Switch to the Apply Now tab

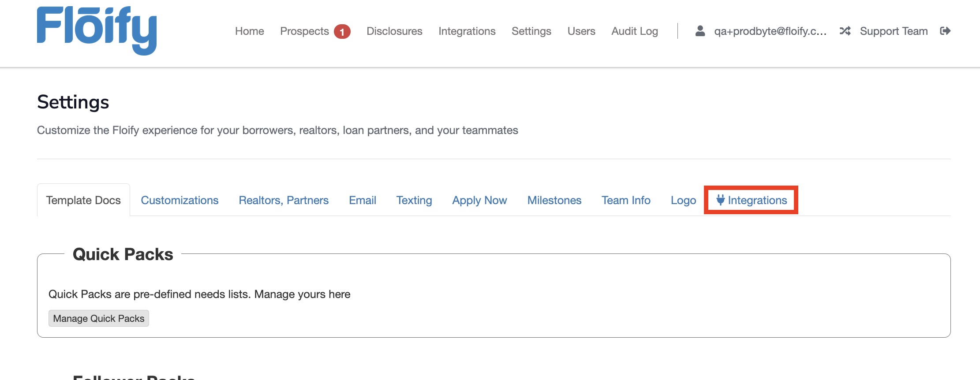pyautogui.click(x=479, y=200)
